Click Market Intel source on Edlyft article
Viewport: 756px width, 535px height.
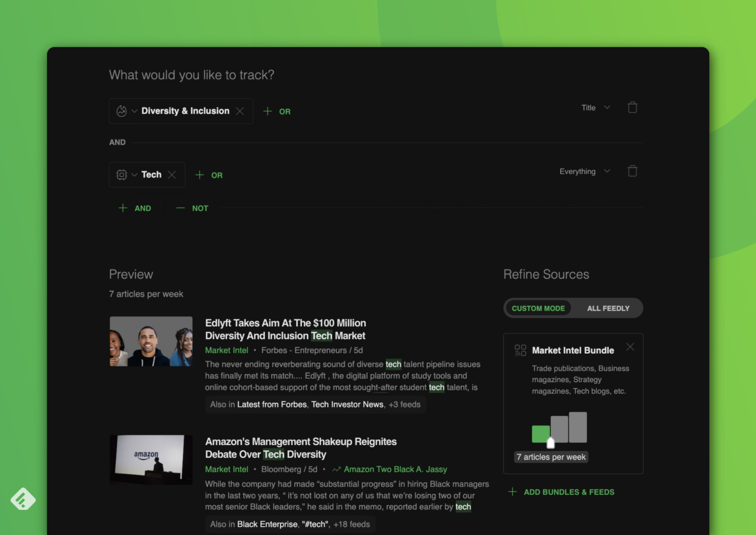[226, 350]
